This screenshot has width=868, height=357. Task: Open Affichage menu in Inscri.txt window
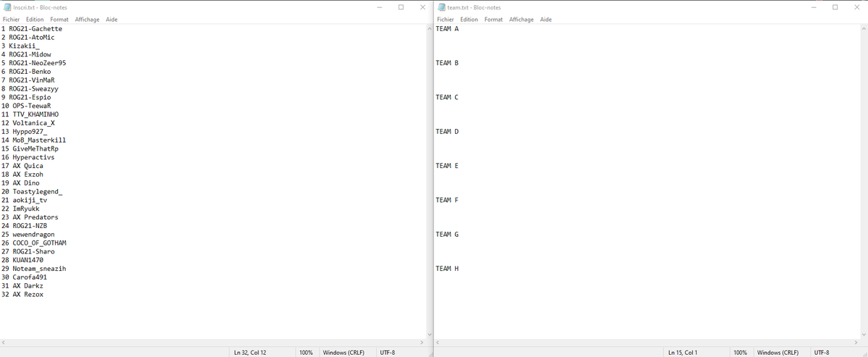[x=88, y=20]
